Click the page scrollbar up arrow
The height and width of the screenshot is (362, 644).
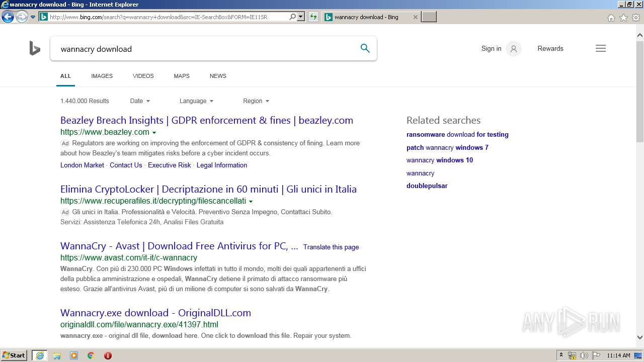tap(639, 36)
